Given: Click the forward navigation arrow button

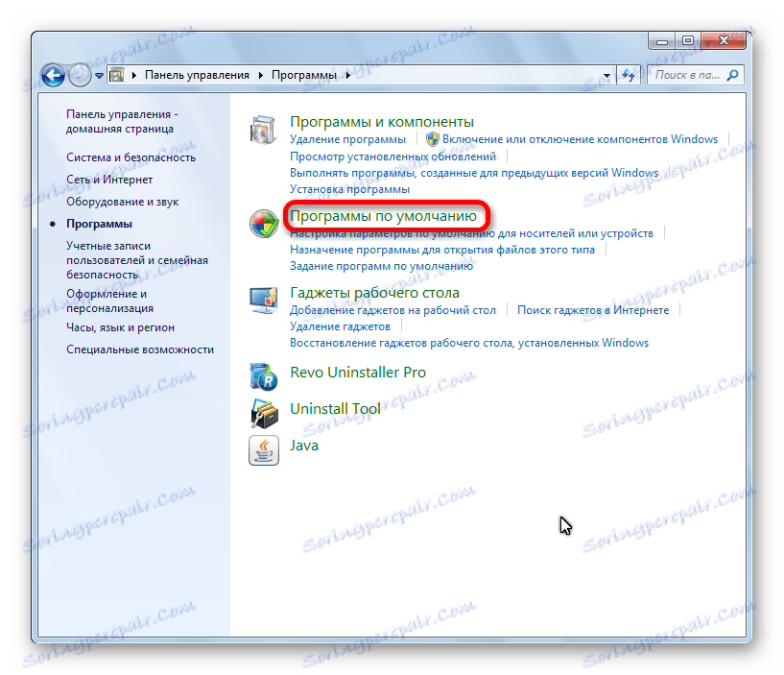Looking at the screenshot, I should 80,76.
